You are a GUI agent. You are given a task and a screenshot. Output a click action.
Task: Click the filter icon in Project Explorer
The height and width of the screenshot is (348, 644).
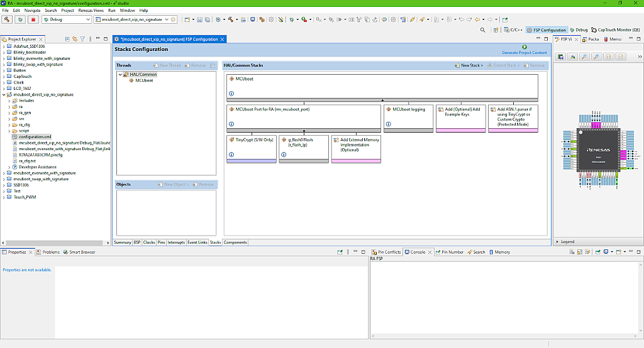[x=82, y=39]
